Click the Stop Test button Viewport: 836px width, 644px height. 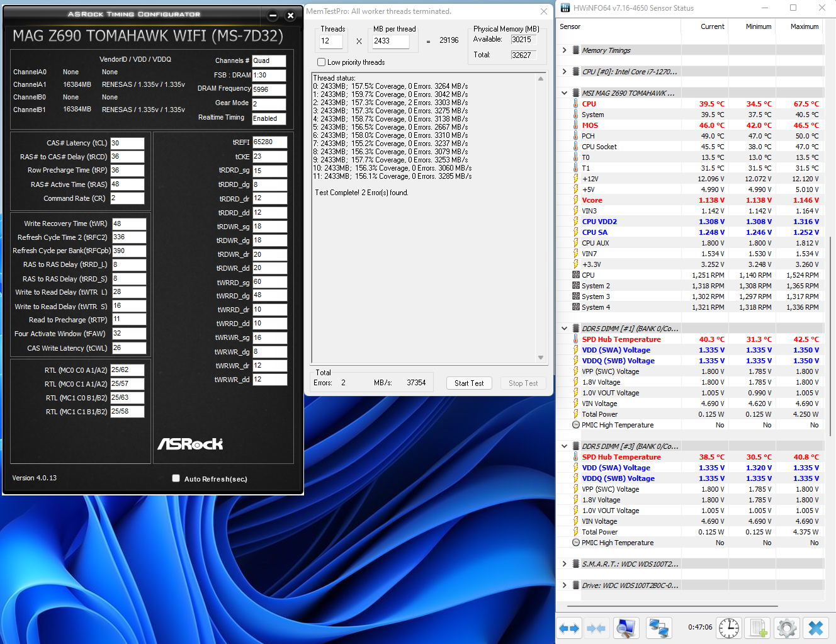point(523,383)
